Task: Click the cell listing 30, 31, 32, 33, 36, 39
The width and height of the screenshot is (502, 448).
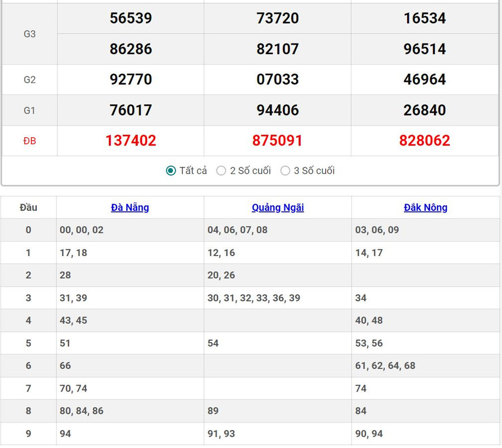Action: click(x=254, y=298)
